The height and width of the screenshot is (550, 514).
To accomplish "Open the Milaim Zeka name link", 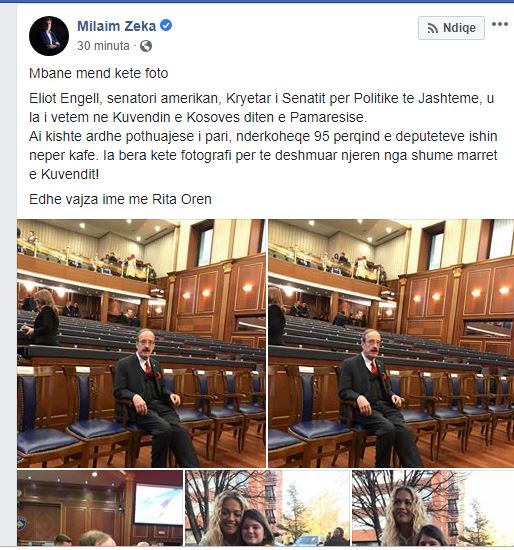I will (x=116, y=26).
